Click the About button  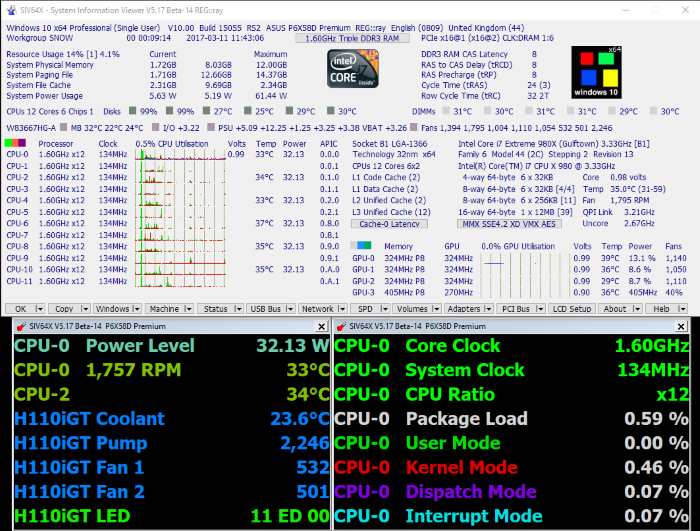[615, 309]
